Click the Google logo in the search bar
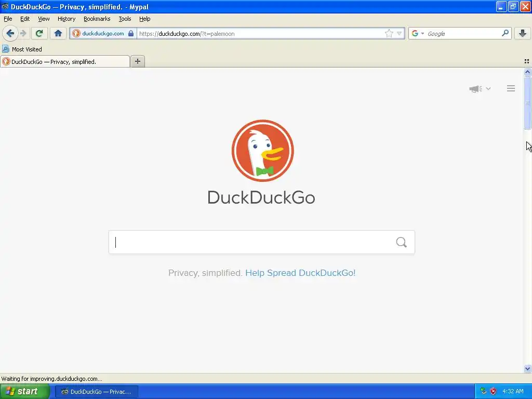The width and height of the screenshot is (532, 399). point(415,33)
